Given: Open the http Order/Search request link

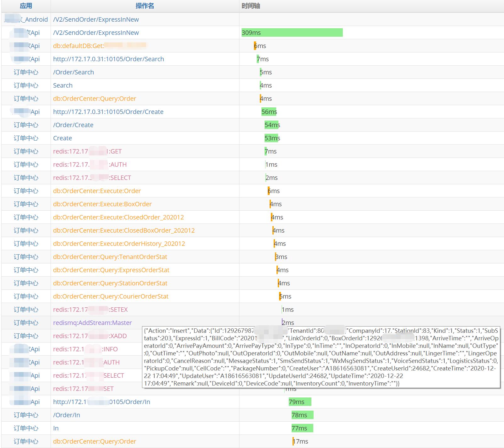Looking at the screenshot, I should click(108, 59).
